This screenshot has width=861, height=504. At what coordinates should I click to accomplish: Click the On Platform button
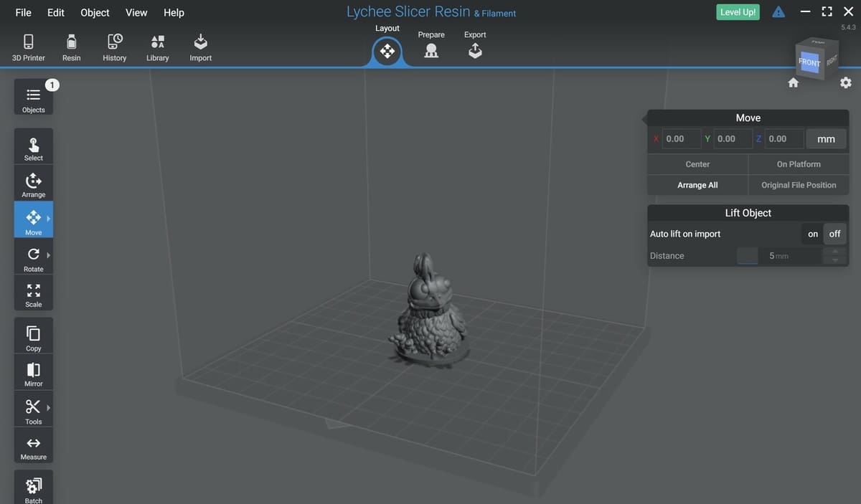coord(799,164)
